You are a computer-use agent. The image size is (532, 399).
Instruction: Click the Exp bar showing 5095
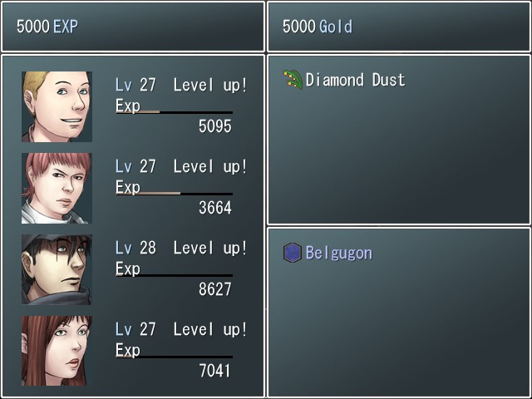174,112
